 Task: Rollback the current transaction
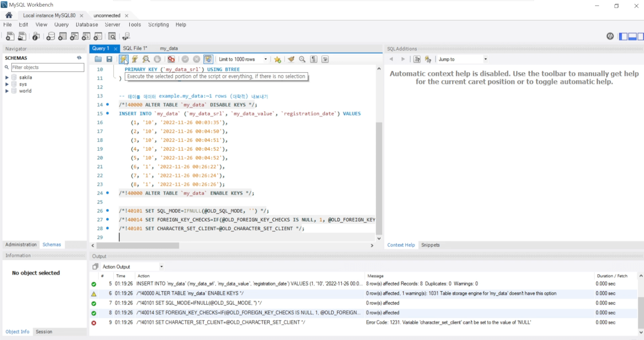(197, 59)
